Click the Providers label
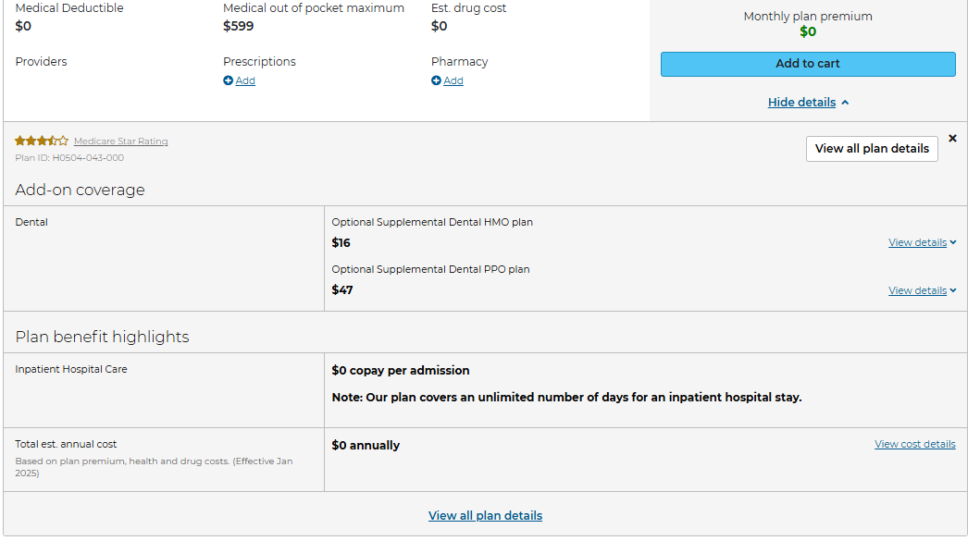This screenshot has width=980, height=541. [x=41, y=62]
